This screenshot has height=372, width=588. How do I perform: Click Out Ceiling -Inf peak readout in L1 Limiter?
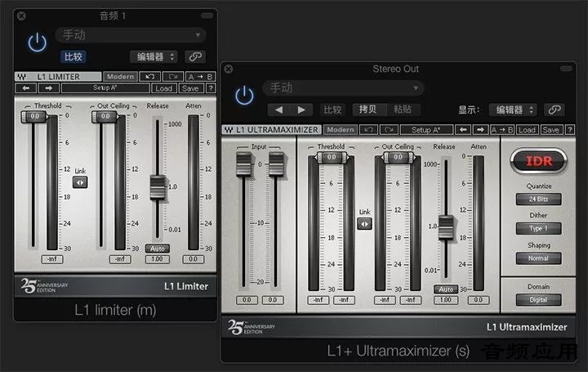(x=120, y=259)
